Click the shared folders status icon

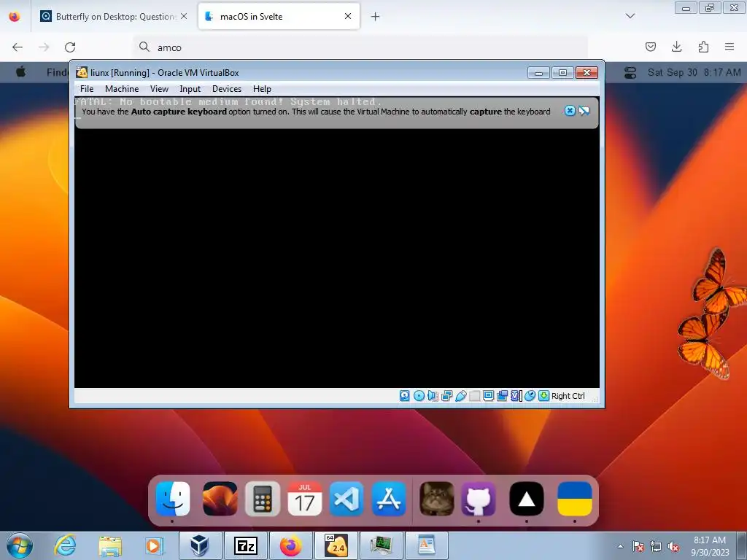click(474, 396)
